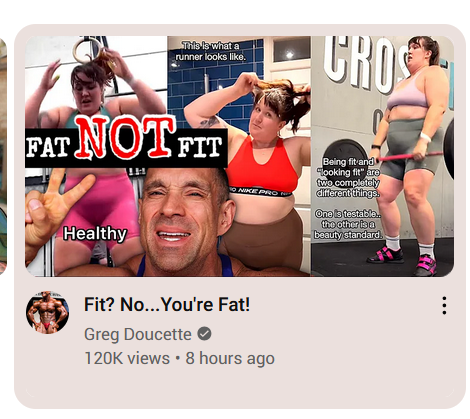
Task: Click Greg Doucette's bodybuilder channel avatar
Action: tap(48, 312)
